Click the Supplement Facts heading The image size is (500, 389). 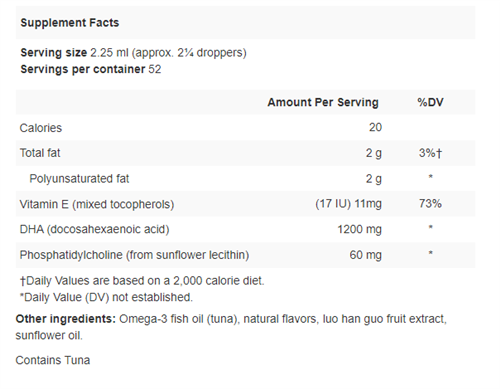tap(70, 23)
